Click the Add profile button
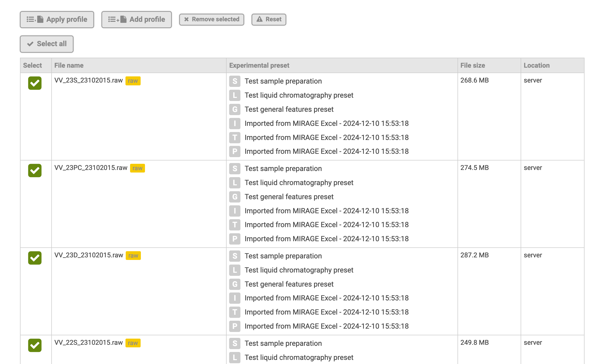 pyautogui.click(x=137, y=19)
